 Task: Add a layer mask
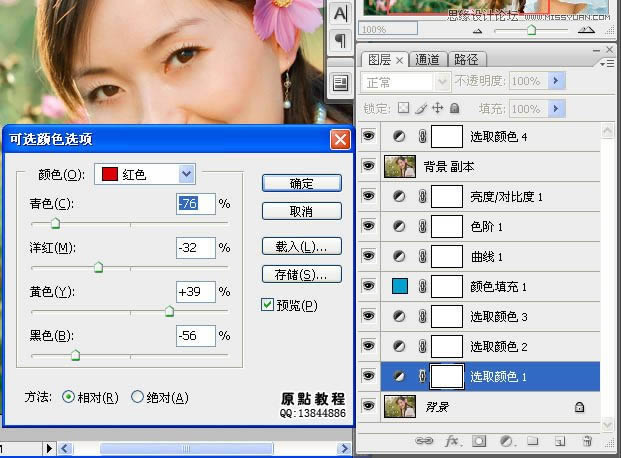click(x=479, y=440)
